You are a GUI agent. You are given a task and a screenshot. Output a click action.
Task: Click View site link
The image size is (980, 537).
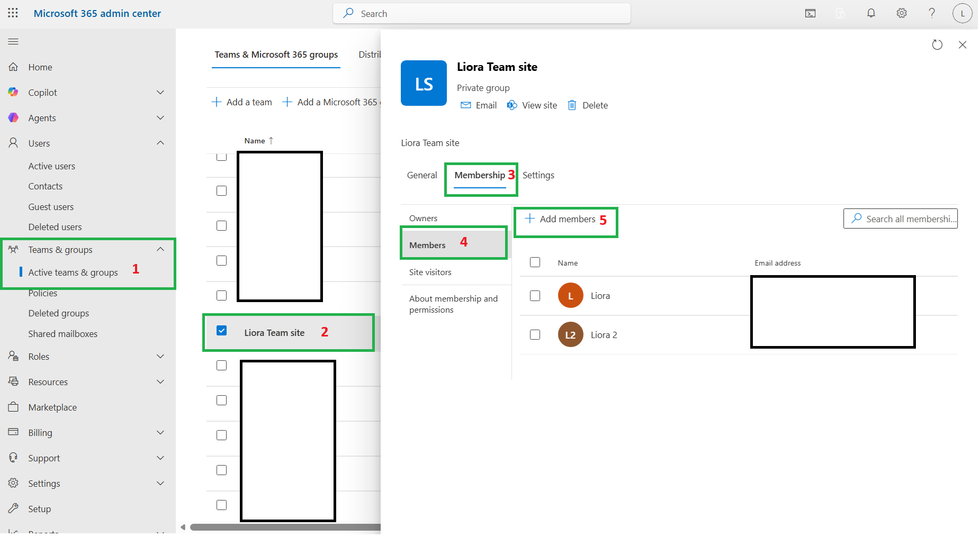pos(532,105)
